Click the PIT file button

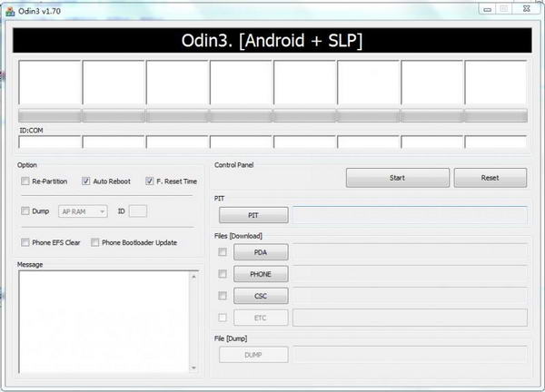253,215
